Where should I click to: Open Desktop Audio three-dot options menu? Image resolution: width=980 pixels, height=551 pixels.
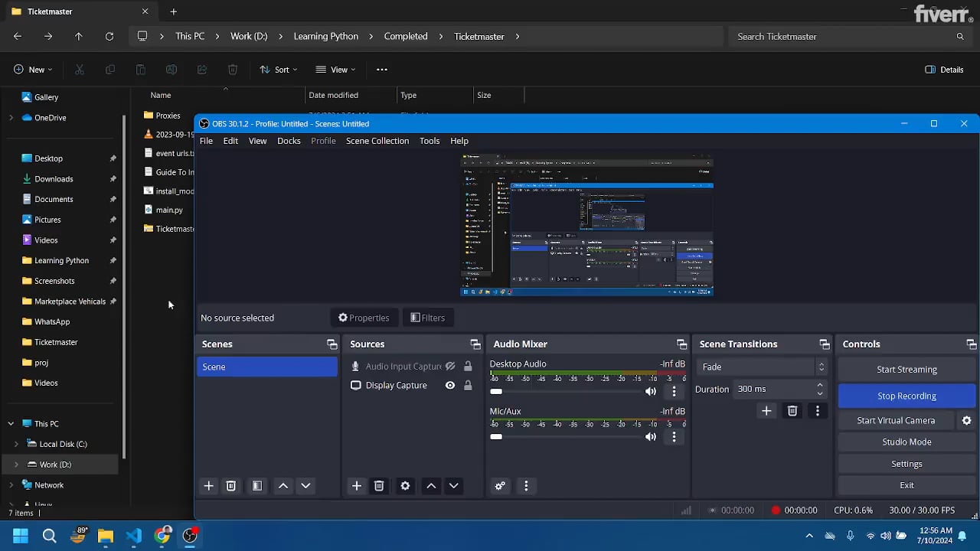[x=674, y=391]
